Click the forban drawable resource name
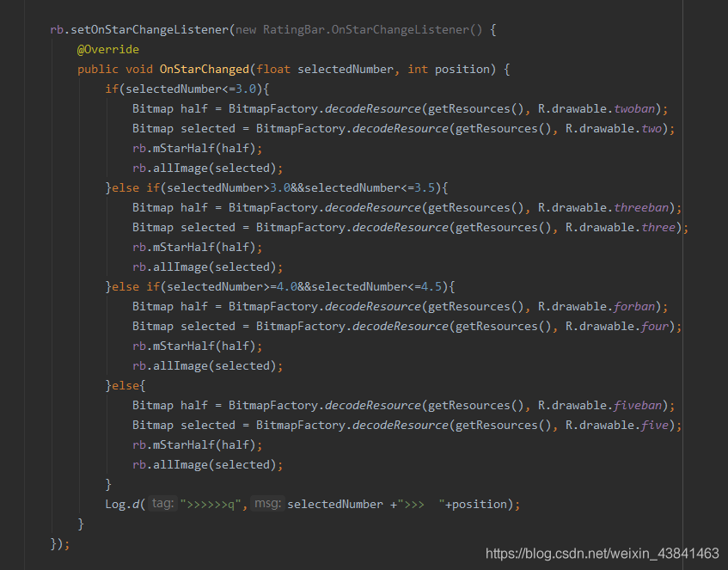The image size is (728, 570). [x=634, y=307]
